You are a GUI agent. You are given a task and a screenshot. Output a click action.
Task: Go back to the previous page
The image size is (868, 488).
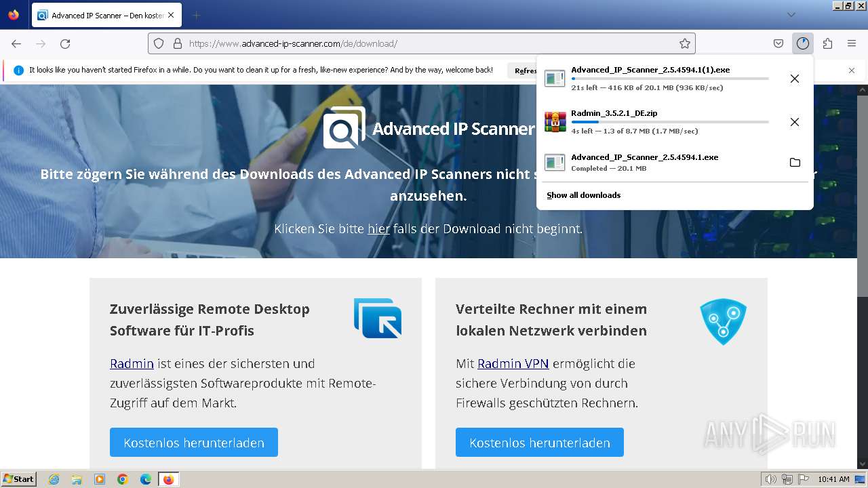[x=16, y=43]
